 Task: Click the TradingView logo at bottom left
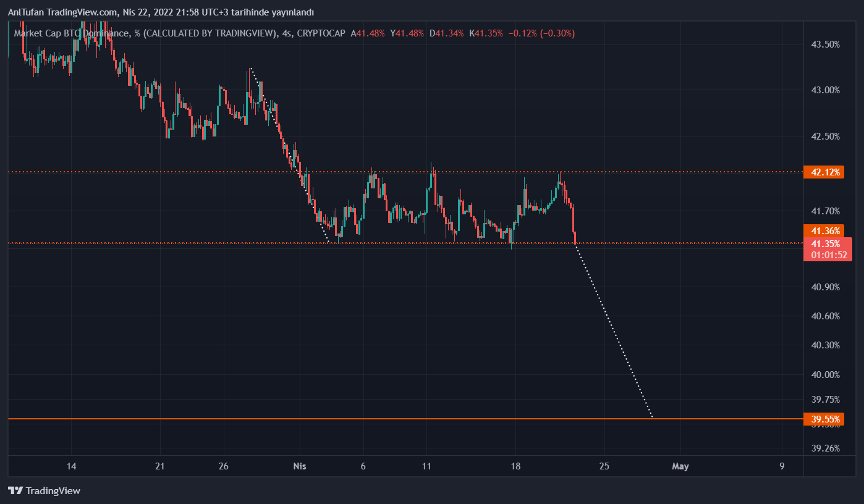(x=44, y=490)
